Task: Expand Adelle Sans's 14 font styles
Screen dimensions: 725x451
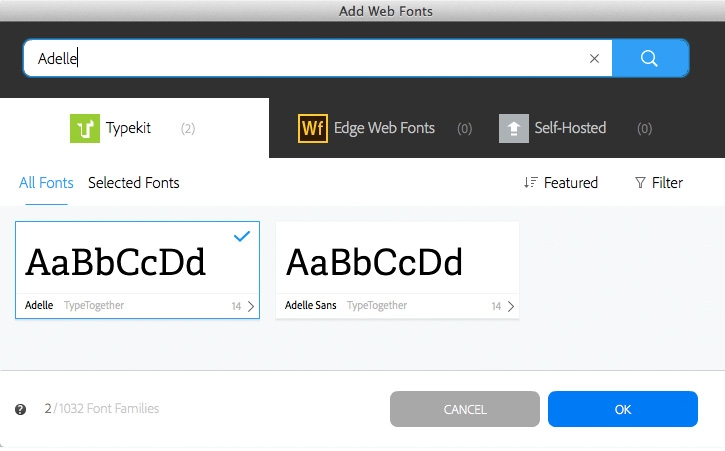Action: pyautogui.click(x=503, y=306)
